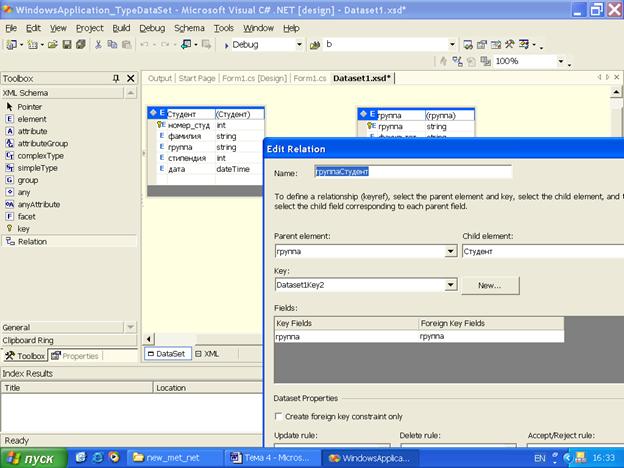Open the Parent element dropdown
This screenshot has width=624, height=468.
450,252
